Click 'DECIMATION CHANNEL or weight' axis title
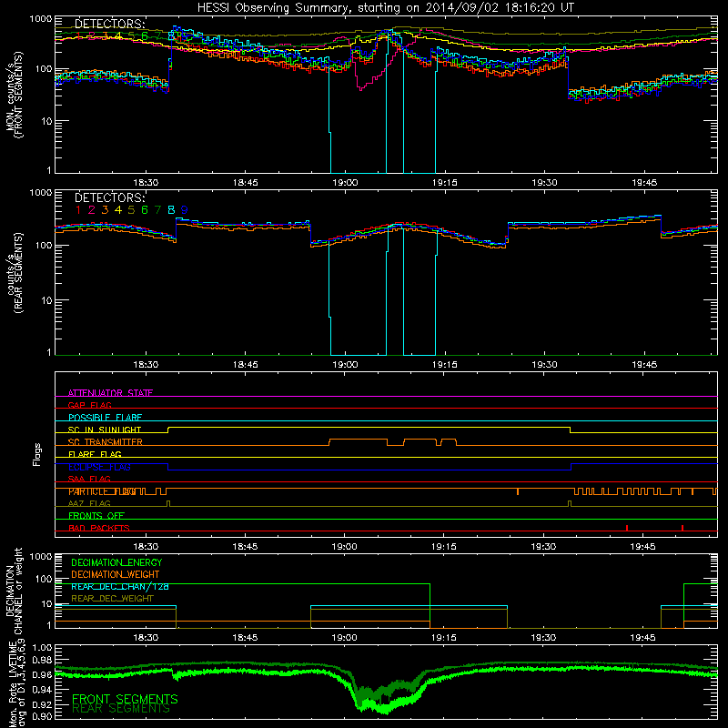The width and height of the screenshot is (728, 728). [x=14, y=591]
